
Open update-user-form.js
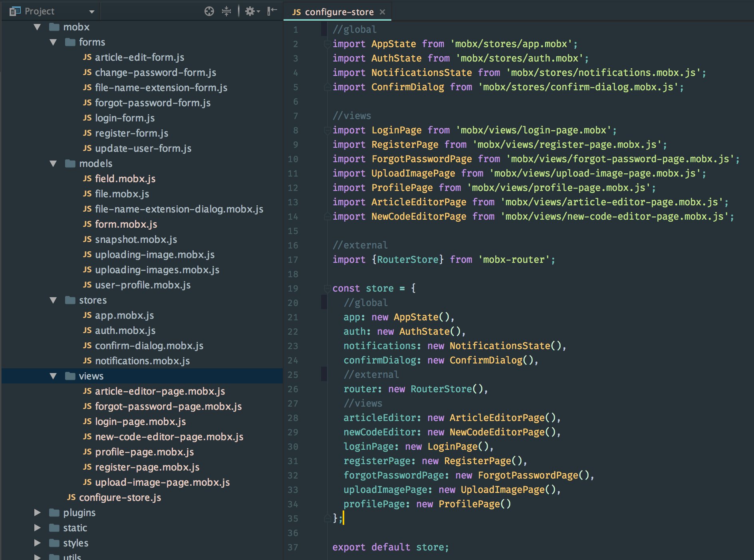pos(143,148)
